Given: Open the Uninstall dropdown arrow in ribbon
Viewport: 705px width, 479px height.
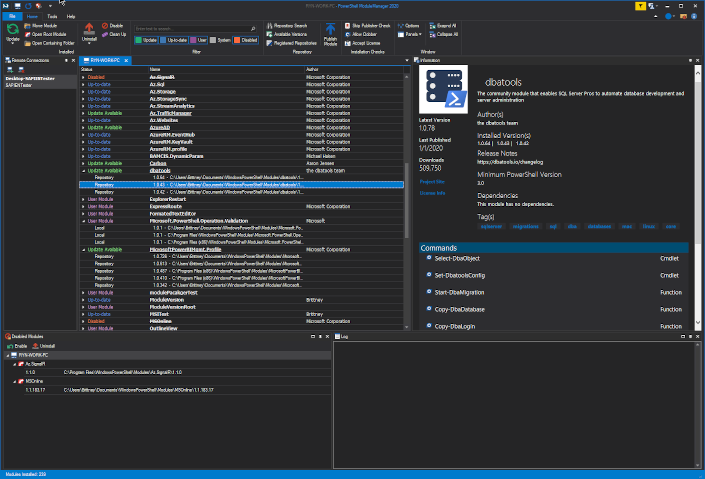Looking at the screenshot, I should pos(89,44).
